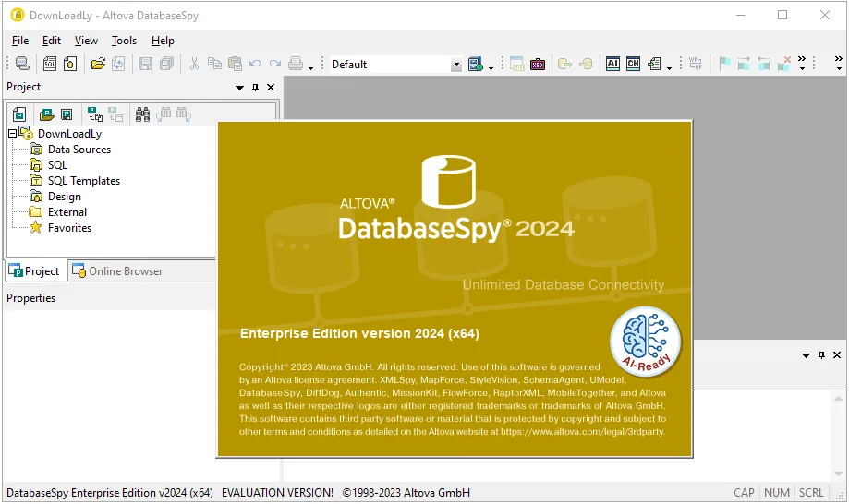Screen dimensions: 849x504
Task: Open the AI assistant toolbar icon
Action: [612, 64]
